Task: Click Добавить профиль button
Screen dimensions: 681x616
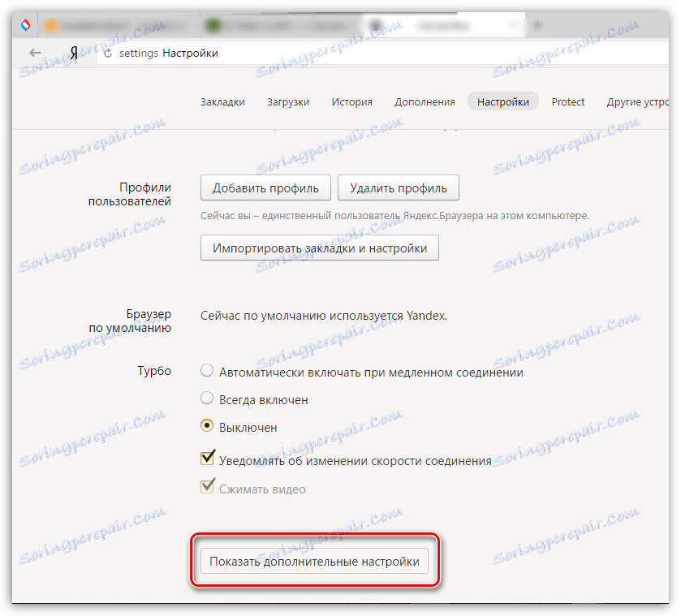Action: (x=265, y=187)
